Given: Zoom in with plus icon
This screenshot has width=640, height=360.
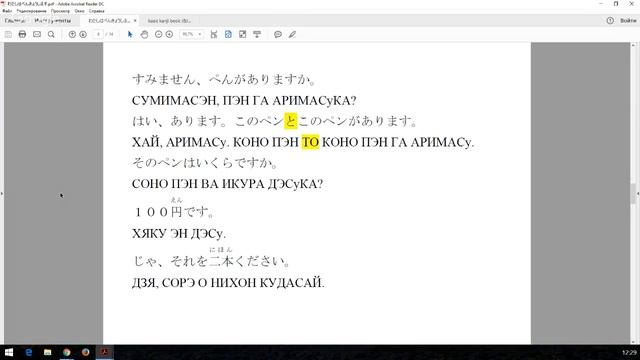Looking at the screenshot, I should point(169,34).
